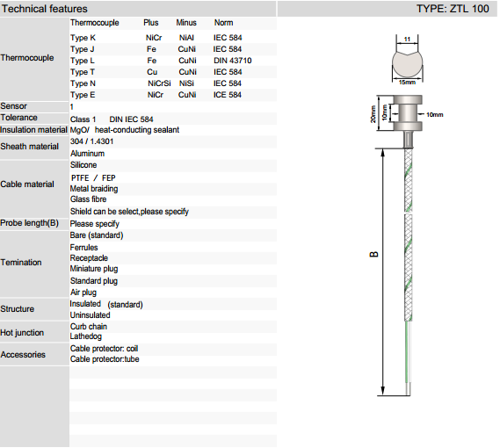Click 'DIN IEC 584' tolerance norm

[131, 119]
